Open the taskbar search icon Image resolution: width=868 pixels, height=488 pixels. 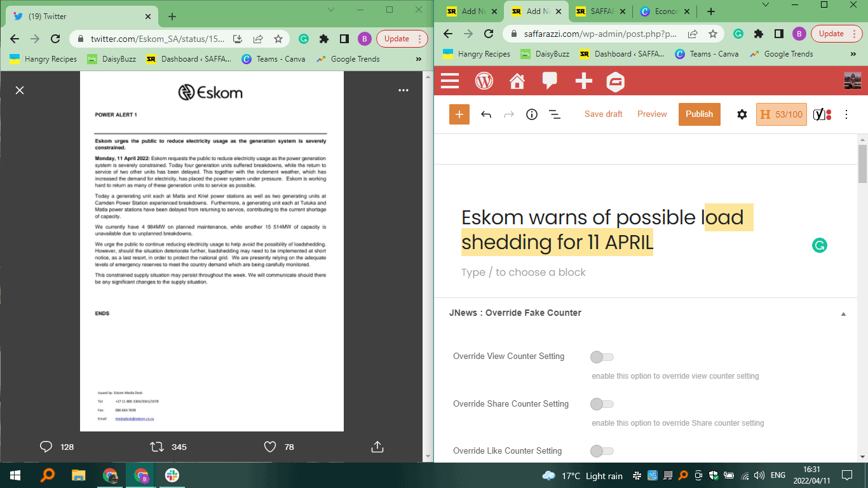47,475
